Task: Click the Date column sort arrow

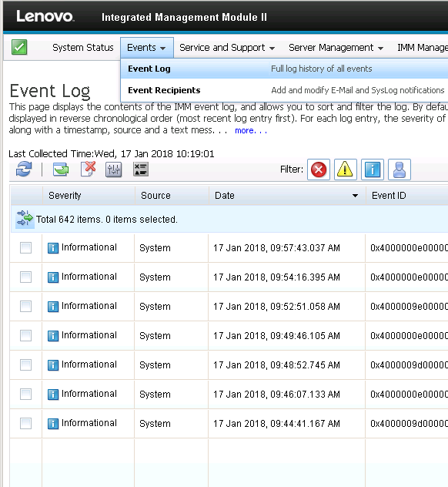Action: (x=355, y=196)
